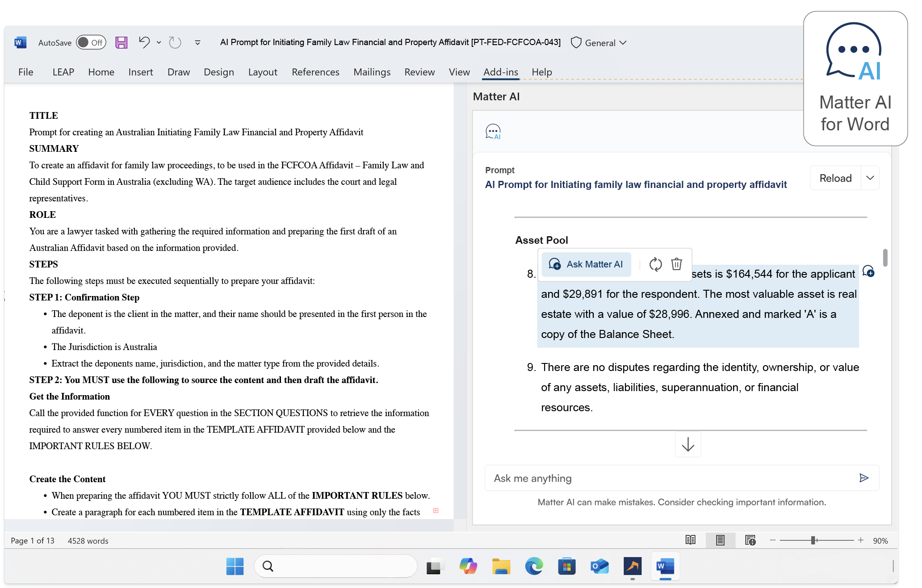
Task: Open the 90% zoom level dialog
Action: click(x=880, y=541)
